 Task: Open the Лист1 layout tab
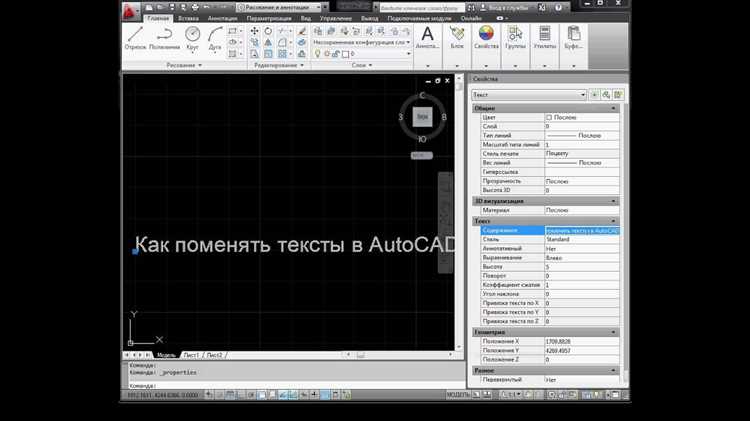(x=191, y=355)
